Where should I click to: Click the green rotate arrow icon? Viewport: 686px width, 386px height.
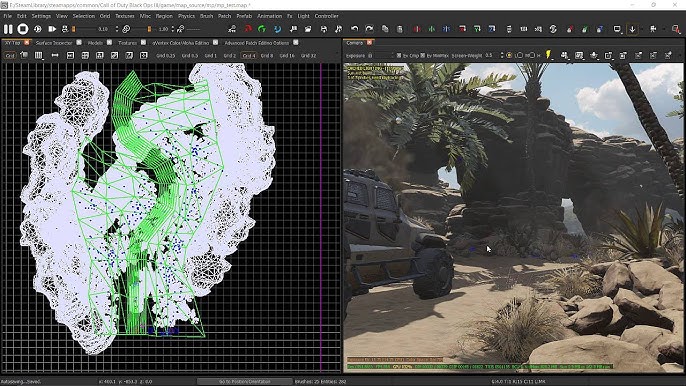click(262, 29)
